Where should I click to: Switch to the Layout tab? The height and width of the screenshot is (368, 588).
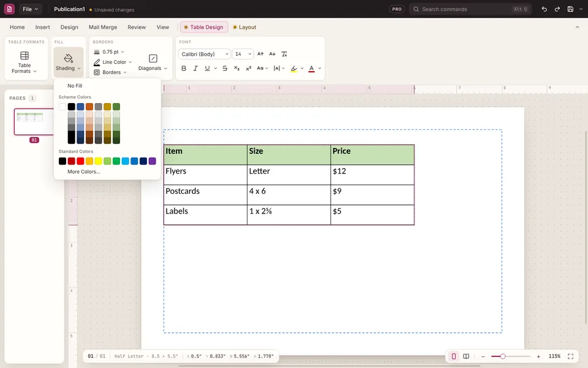[244, 27]
